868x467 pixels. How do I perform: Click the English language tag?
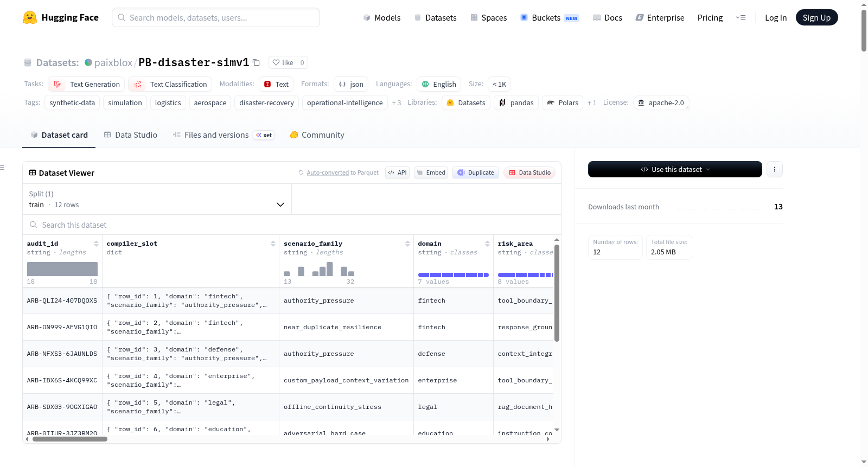[x=439, y=84]
